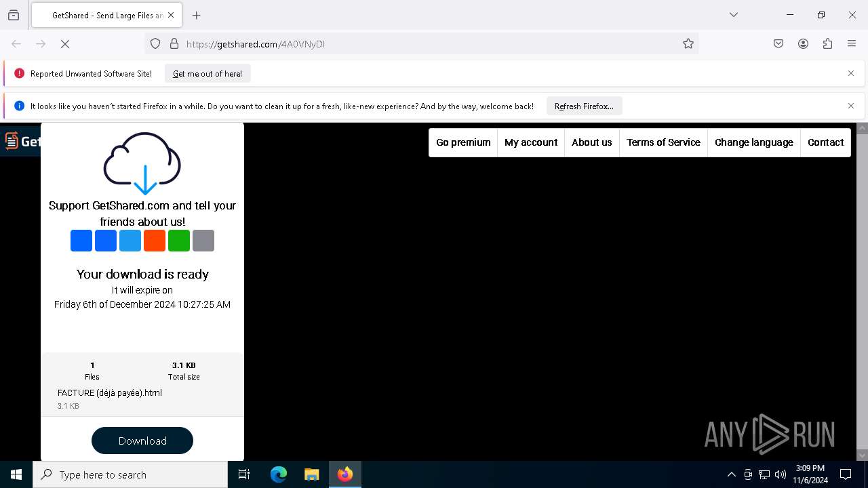Click the page vertical scrollbar
This screenshot has height=488, width=868.
(863, 291)
